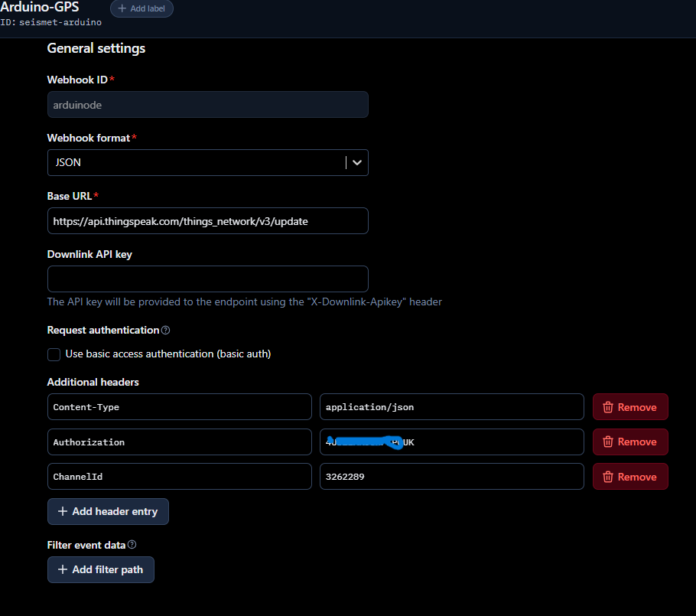Click the 3262289 channel value field
This screenshot has height=616, width=696.
pos(451,477)
